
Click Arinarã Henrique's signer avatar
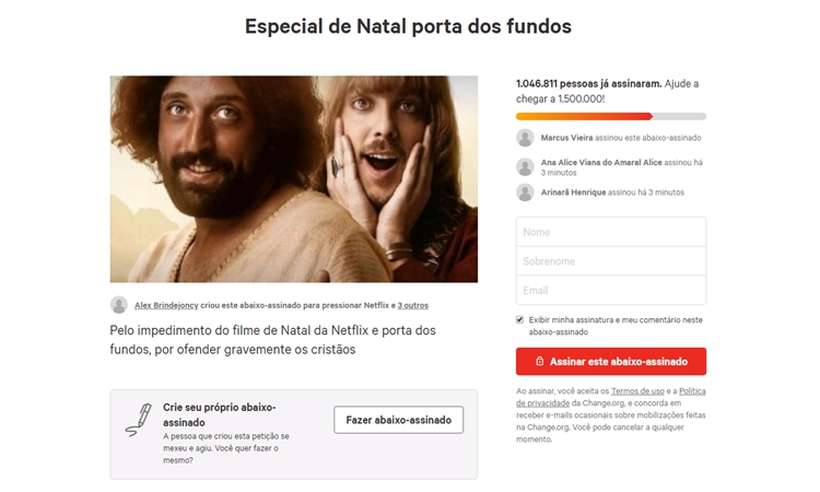[525, 192]
